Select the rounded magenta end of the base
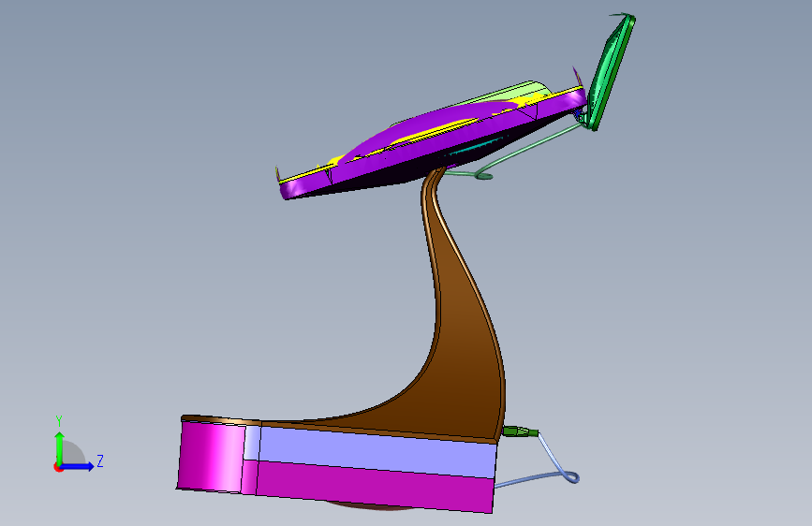812x526 pixels. coord(212,456)
